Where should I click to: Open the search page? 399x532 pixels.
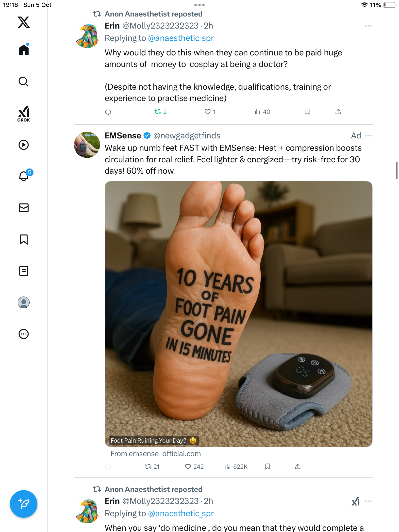(x=24, y=82)
